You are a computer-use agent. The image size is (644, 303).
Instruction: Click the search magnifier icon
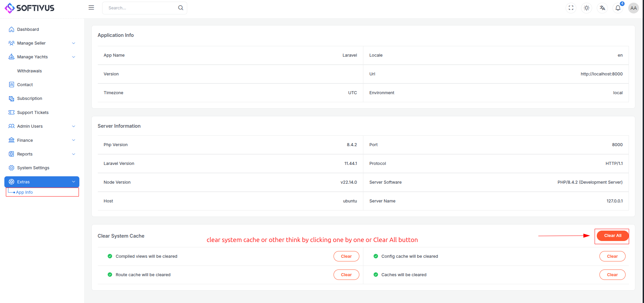pyautogui.click(x=181, y=8)
